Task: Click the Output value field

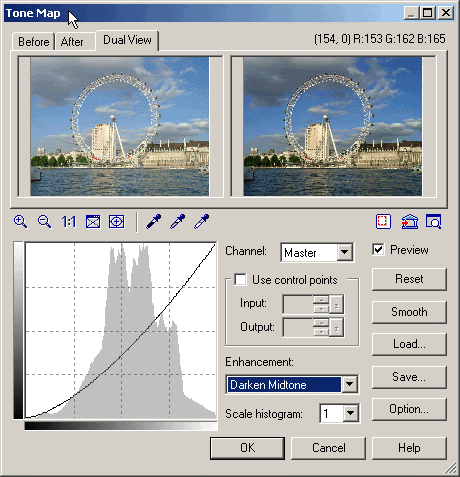Action: [298, 328]
